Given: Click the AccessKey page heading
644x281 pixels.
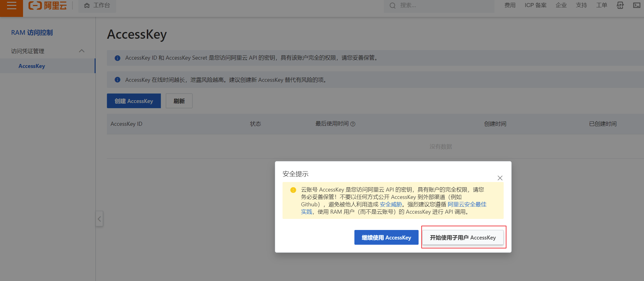Looking at the screenshot, I should click(x=137, y=34).
